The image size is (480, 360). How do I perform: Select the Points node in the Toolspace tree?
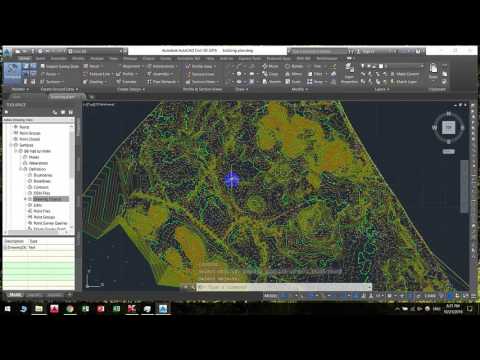point(24,127)
